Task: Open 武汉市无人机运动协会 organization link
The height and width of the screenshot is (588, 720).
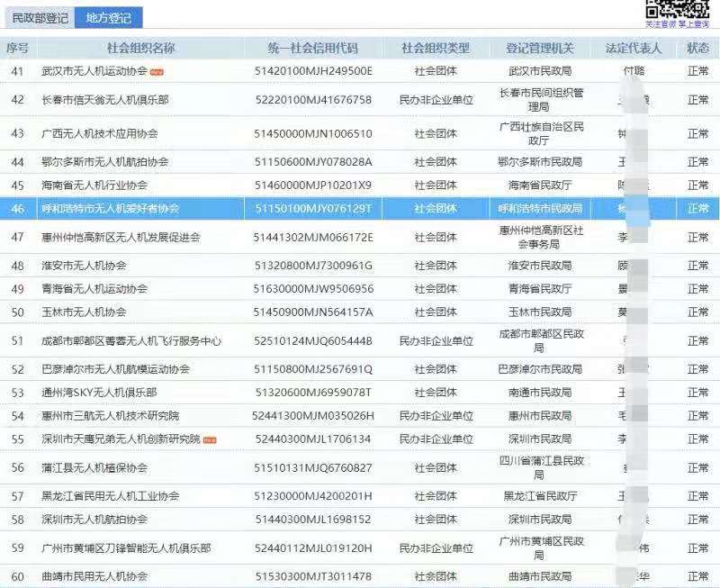Action: (x=94, y=70)
